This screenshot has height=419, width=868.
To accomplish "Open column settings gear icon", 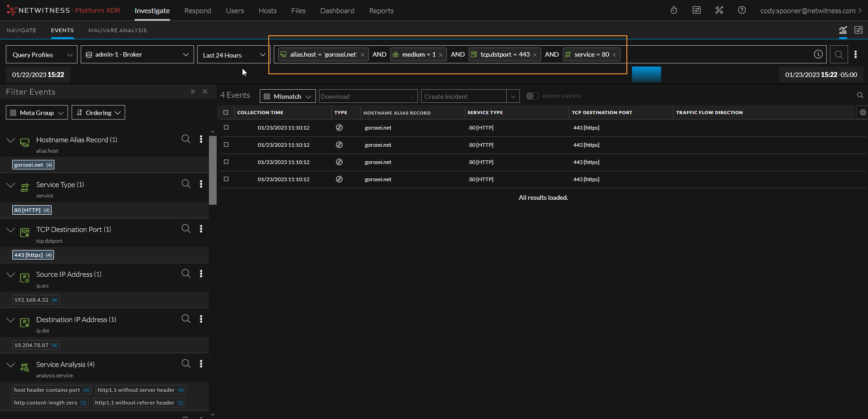I will pos(863,112).
